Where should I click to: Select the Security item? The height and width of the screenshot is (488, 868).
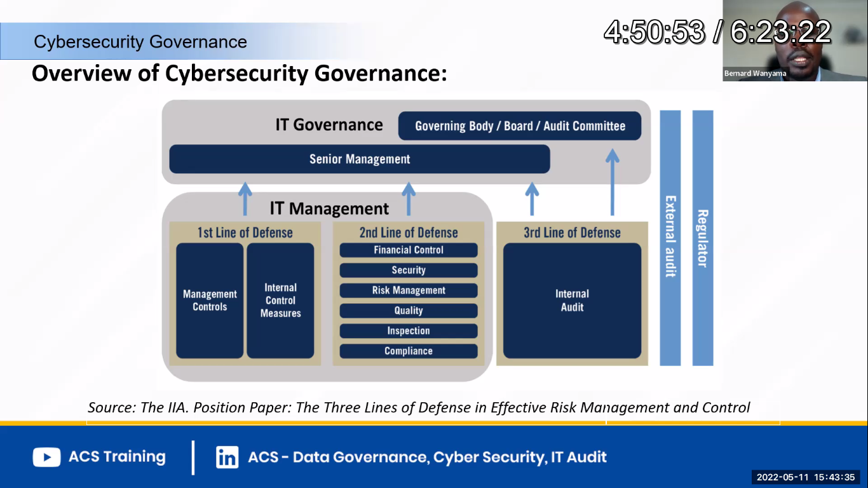(409, 270)
